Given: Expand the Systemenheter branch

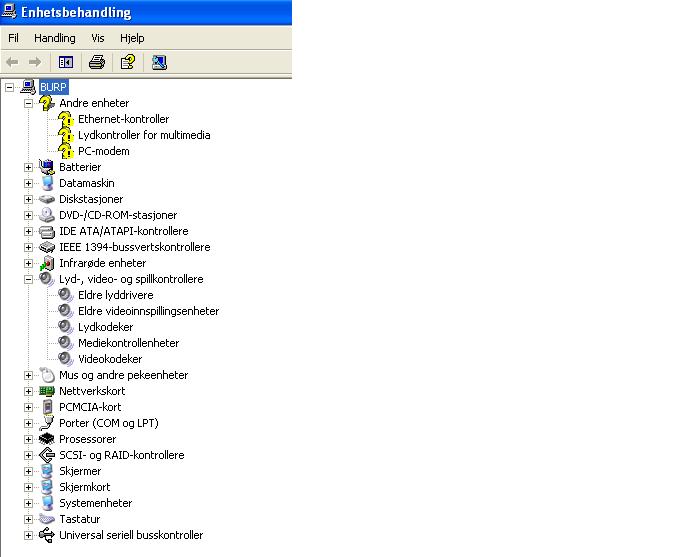Looking at the screenshot, I should point(29,503).
